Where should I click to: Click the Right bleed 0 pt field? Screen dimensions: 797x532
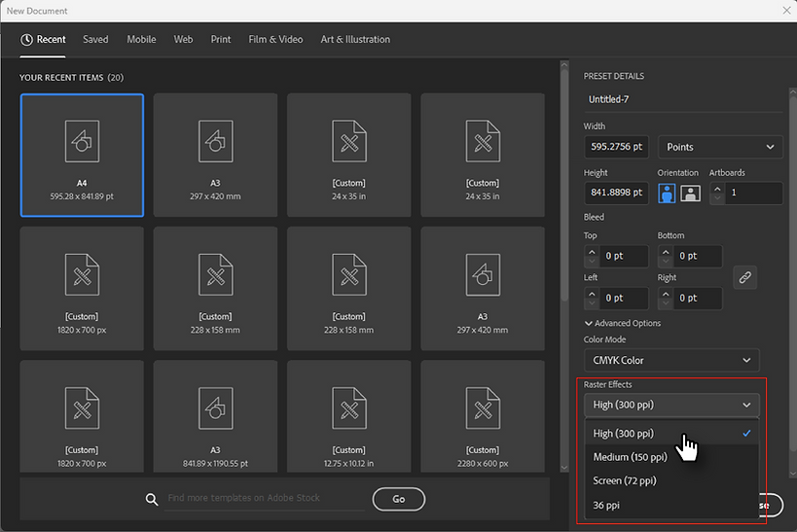pyautogui.click(x=698, y=299)
